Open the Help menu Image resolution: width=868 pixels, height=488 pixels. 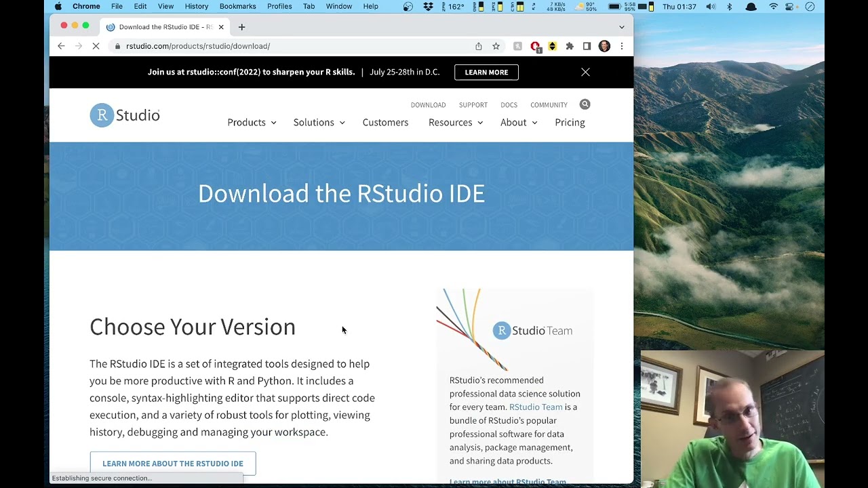[x=371, y=6]
